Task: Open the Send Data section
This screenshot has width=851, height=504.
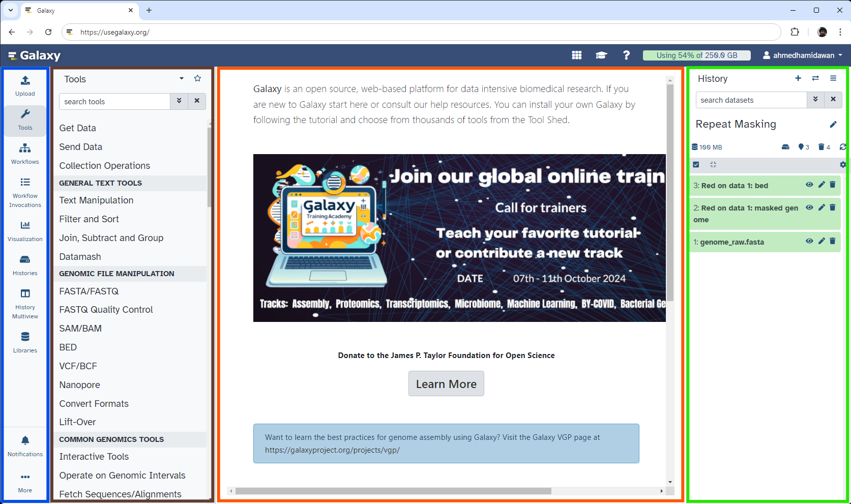Action: pos(80,147)
